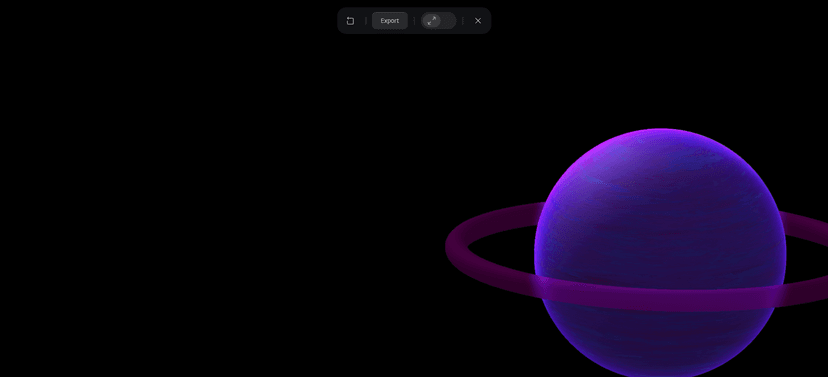Click the expand arrows icon in the toggle

(432, 21)
